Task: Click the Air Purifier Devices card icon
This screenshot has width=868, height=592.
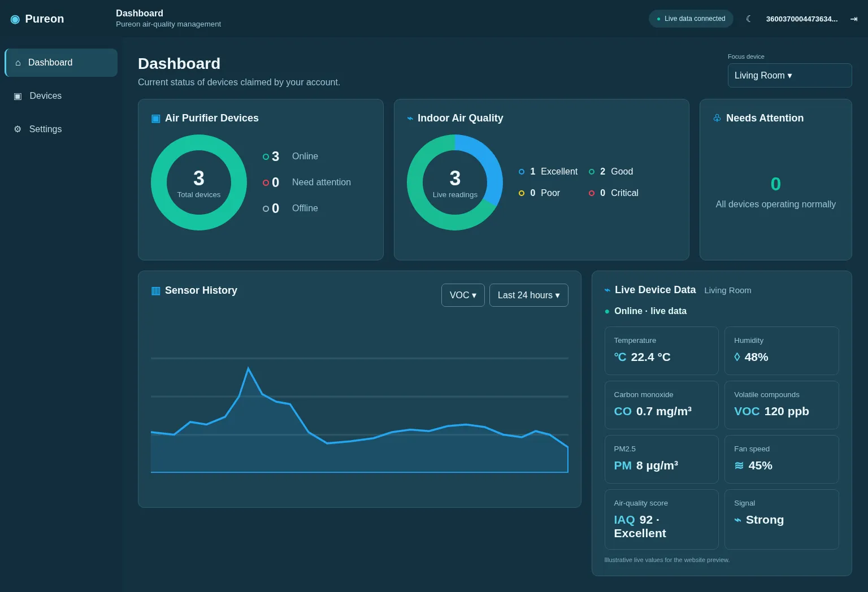Action: [x=156, y=118]
